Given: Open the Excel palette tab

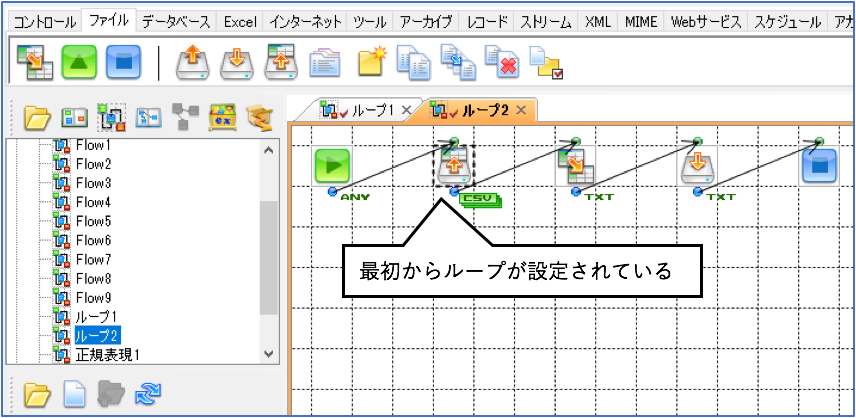Looking at the screenshot, I should tap(240, 22).
